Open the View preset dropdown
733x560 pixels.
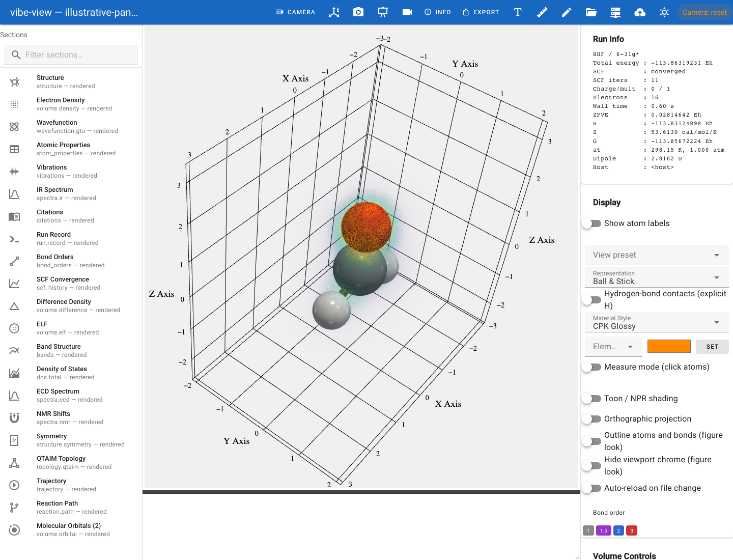(x=657, y=255)
